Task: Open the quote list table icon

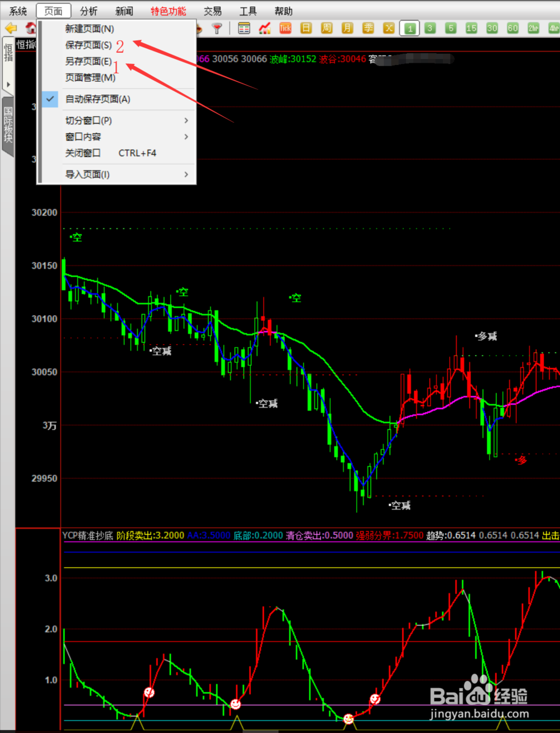Action: [x=244, y=28]
